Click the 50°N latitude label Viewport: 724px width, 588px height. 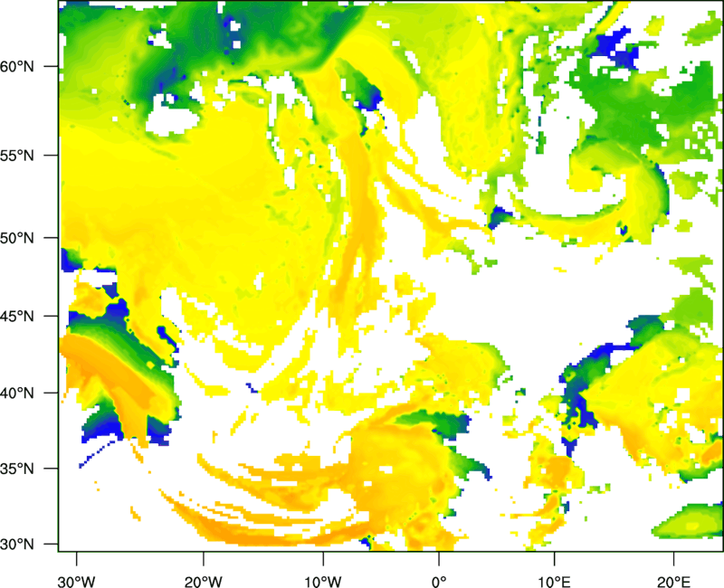(x=17, y=238)
